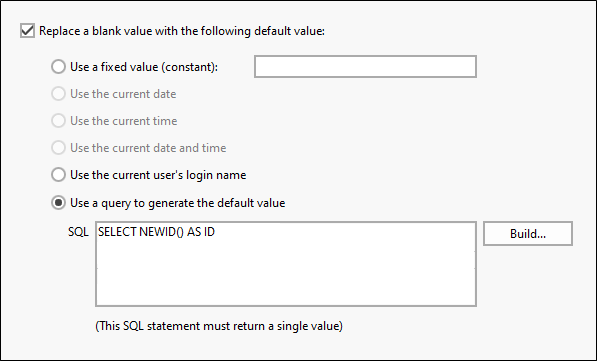597x361 pixels.
Task: Select the Use a fixed value radio button
Action: point(59,67)
